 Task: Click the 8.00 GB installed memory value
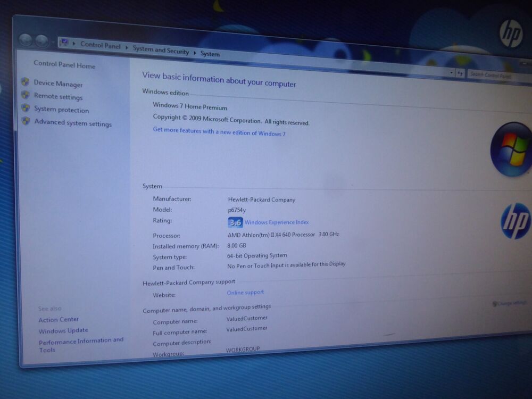tap(237, 245)
